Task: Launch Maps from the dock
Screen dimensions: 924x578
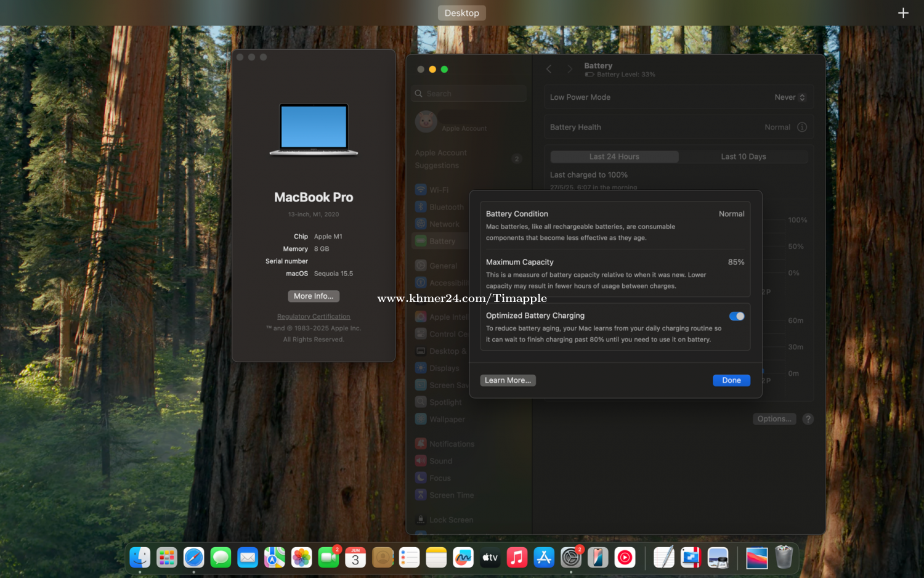Action: tap(275, 558)
